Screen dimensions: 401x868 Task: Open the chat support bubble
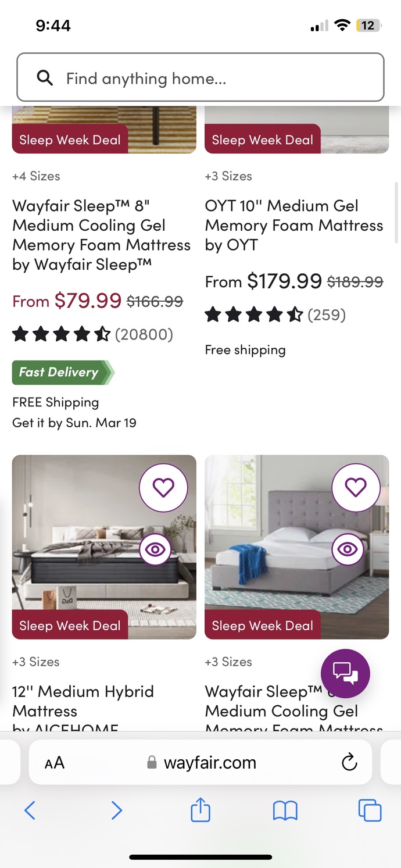pos(345,673)
